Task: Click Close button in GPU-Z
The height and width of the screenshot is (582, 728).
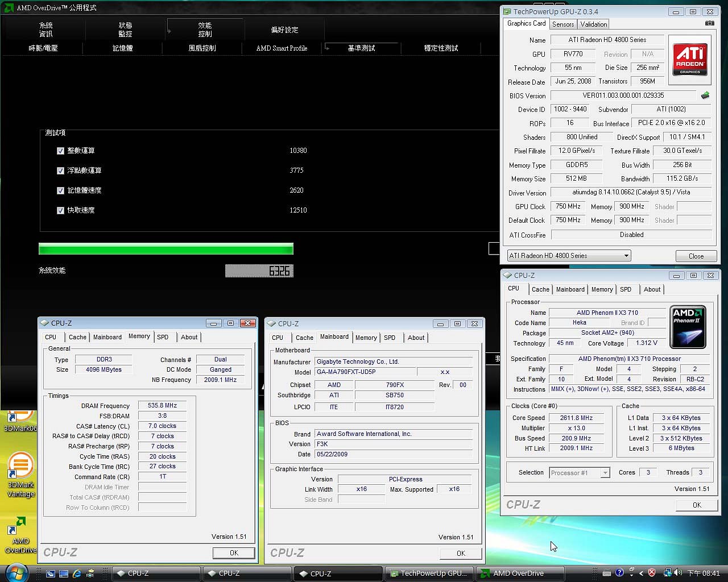Action: tap(696, 256)
